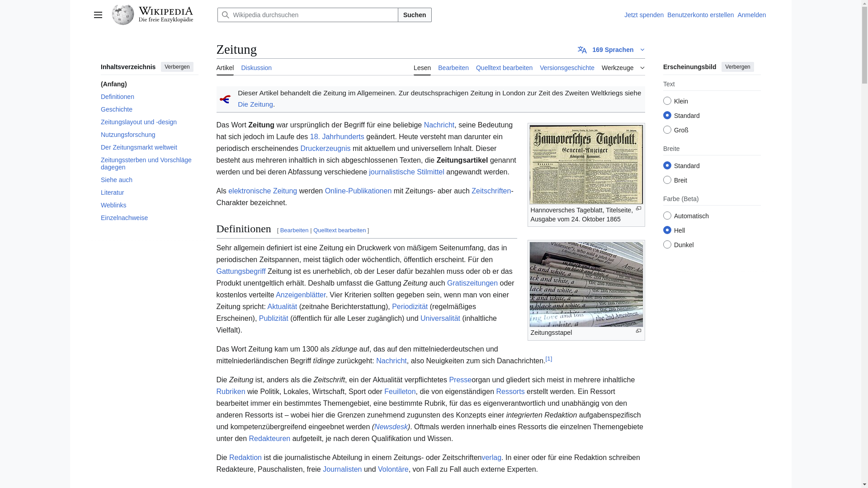
Task: Open the Feuilleton link
Action: click(400, 392)
